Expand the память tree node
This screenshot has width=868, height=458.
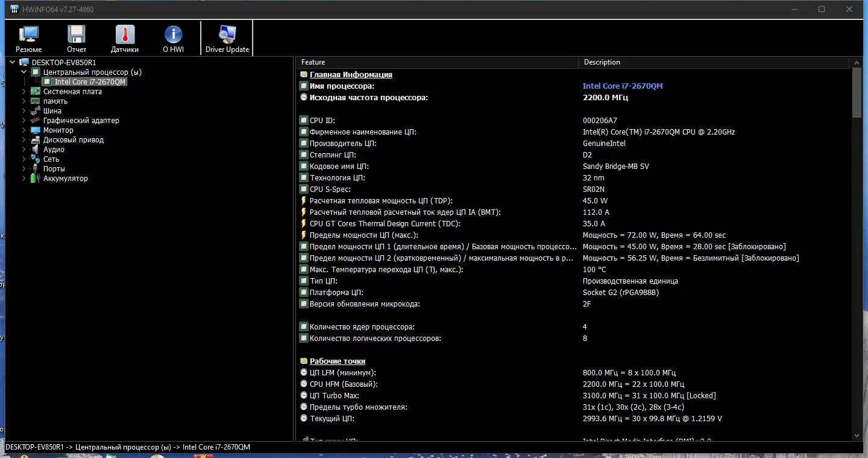coord(24,101)
